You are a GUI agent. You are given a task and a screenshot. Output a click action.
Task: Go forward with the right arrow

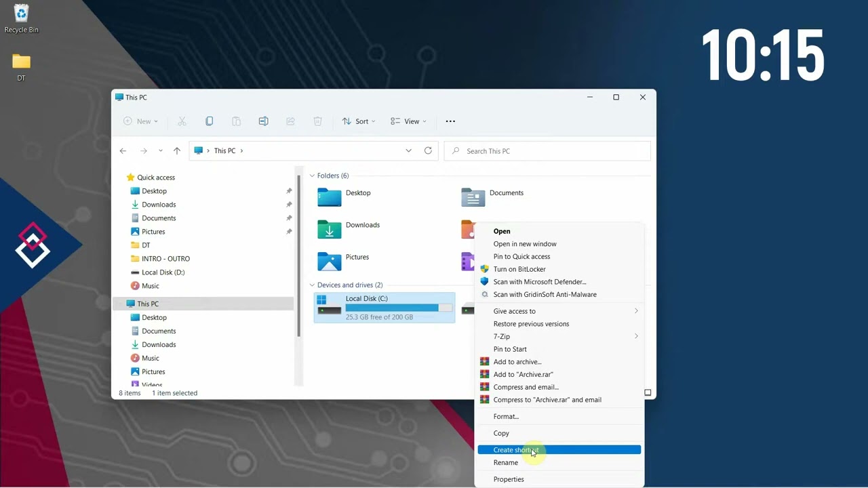(143, 150)
